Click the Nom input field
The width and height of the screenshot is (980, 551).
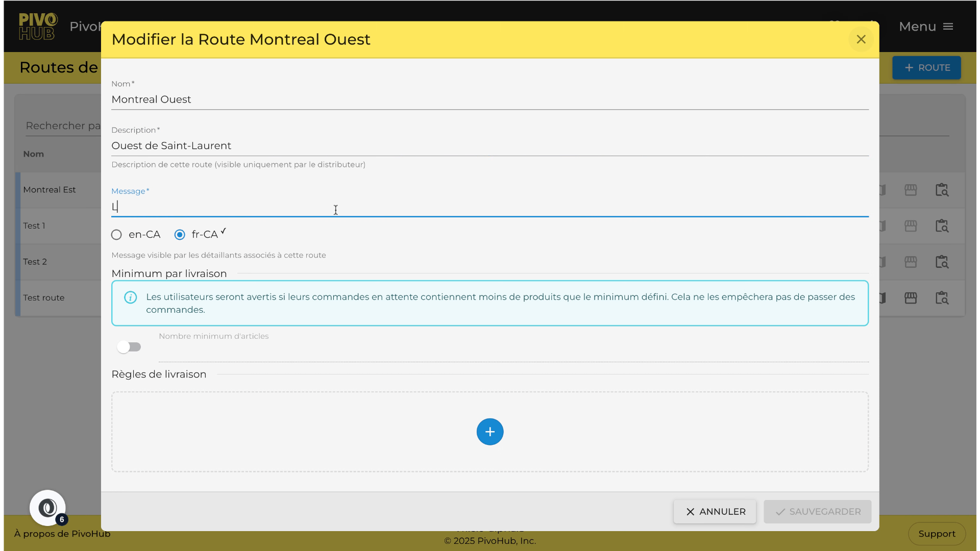pos(489,99)
